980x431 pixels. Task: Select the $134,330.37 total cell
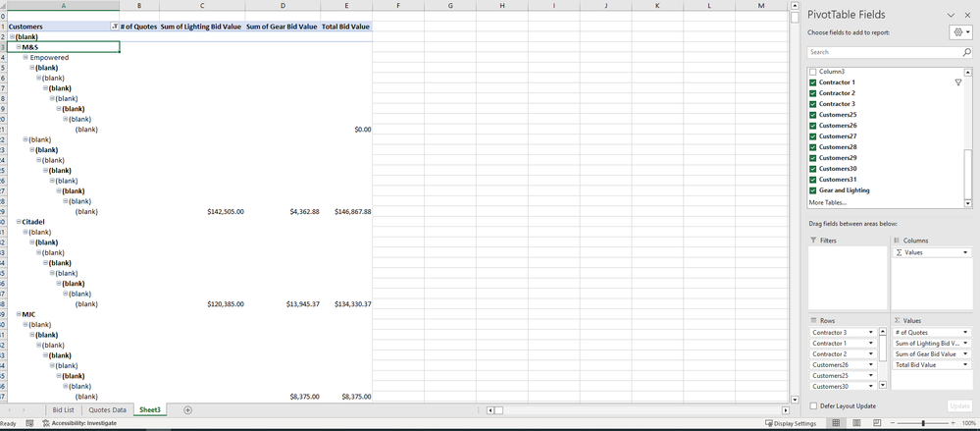pos(347,304)
